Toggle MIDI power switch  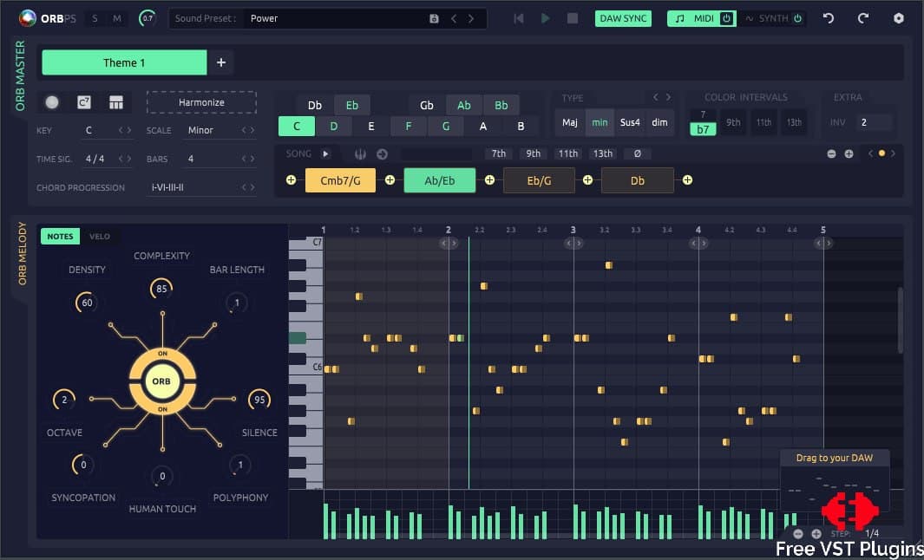click(x=726, y=18)
